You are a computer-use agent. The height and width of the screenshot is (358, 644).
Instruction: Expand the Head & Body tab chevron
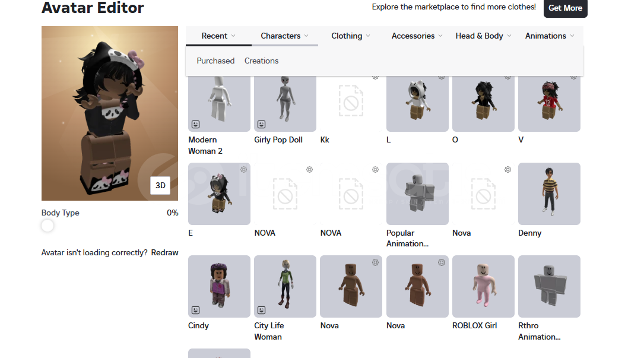coord(509,36)
